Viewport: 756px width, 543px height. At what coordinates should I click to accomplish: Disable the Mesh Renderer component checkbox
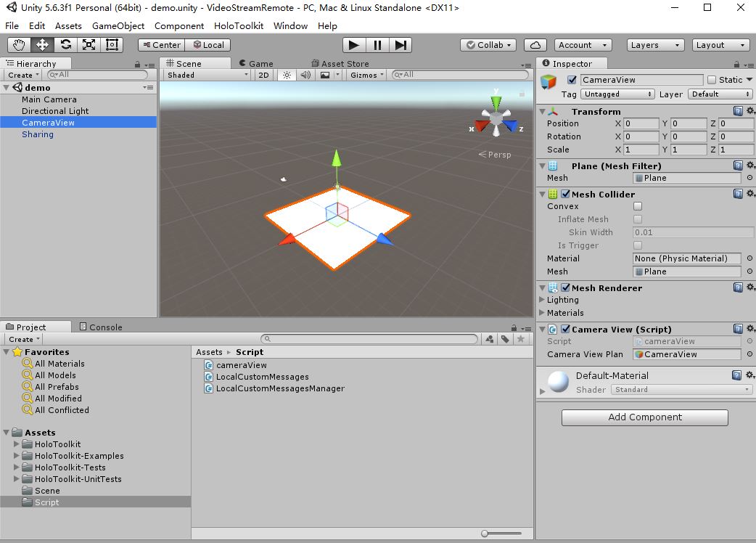tap(566, 287)
